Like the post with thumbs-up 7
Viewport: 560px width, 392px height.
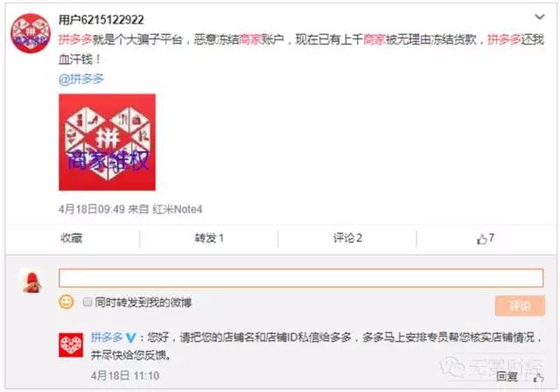coord(486,239)
